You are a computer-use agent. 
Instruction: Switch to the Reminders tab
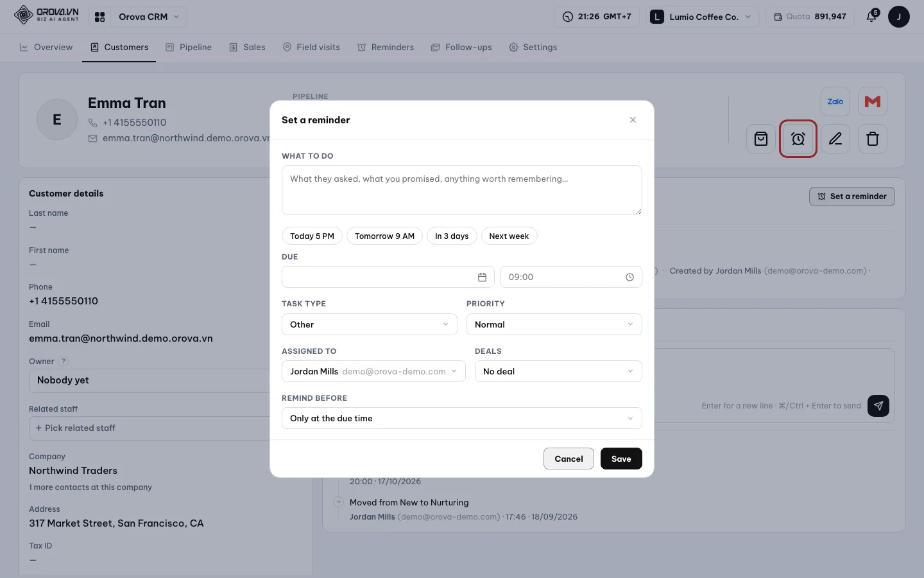pos(386,48)
